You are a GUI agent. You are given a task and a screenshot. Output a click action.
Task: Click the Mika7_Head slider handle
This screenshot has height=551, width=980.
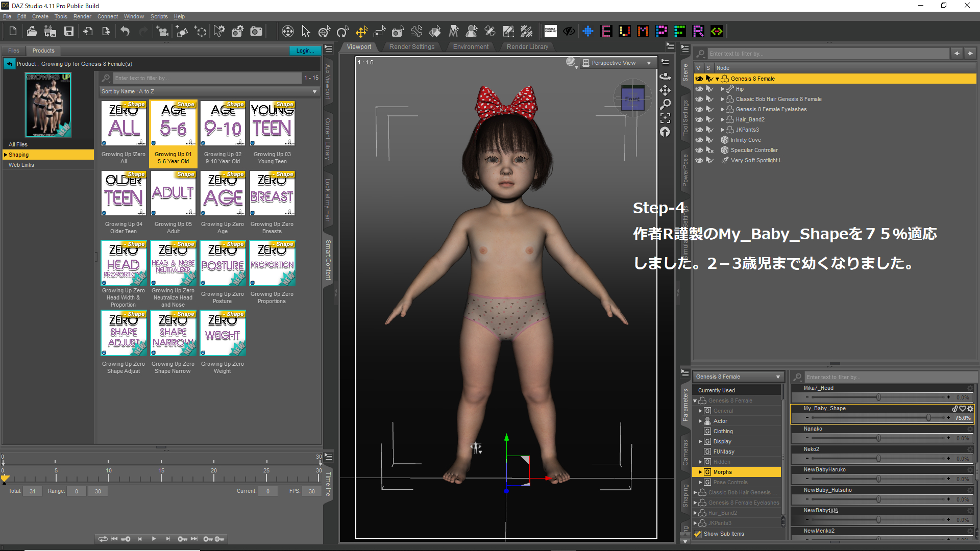coord(878,397)
